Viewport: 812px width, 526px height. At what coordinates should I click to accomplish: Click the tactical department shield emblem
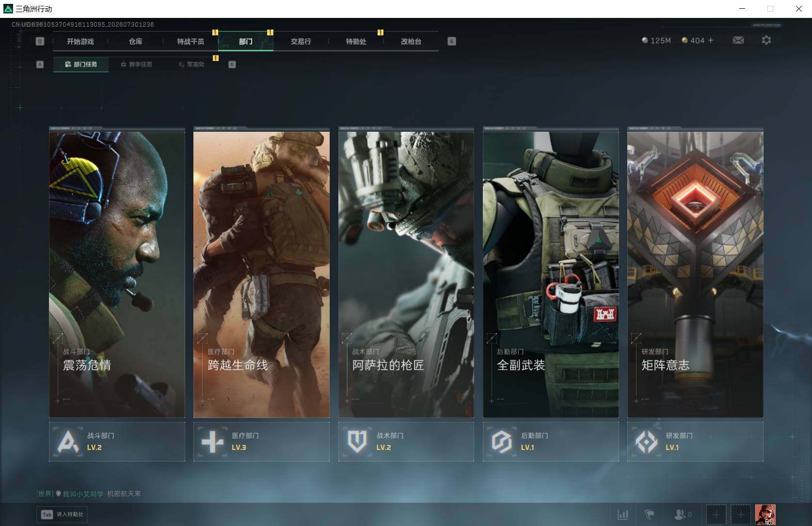[x=357, y=442]
